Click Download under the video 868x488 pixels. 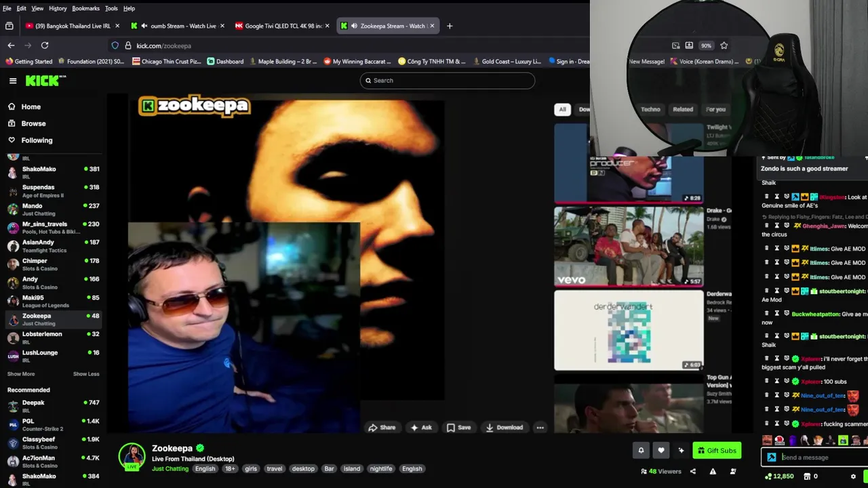[x=505, y=428]
